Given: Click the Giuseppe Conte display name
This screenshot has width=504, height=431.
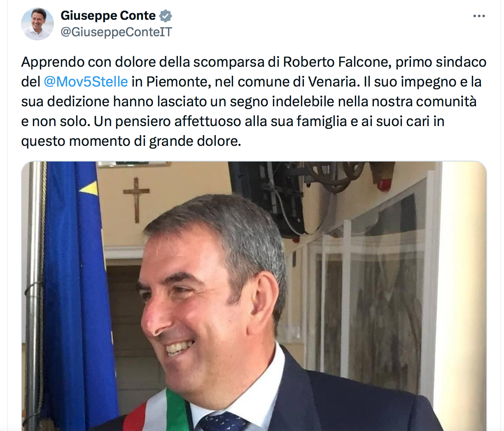Looking at the screenshot, I should [108, 16].
